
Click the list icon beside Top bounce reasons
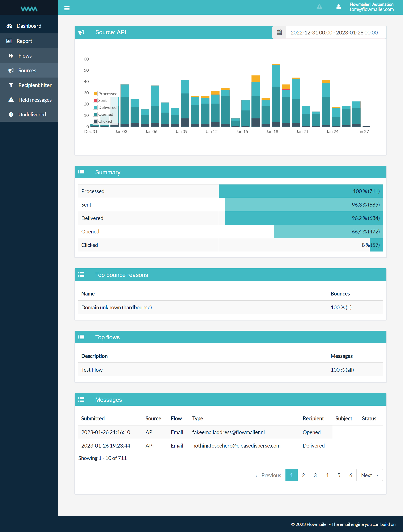(81, 275)
